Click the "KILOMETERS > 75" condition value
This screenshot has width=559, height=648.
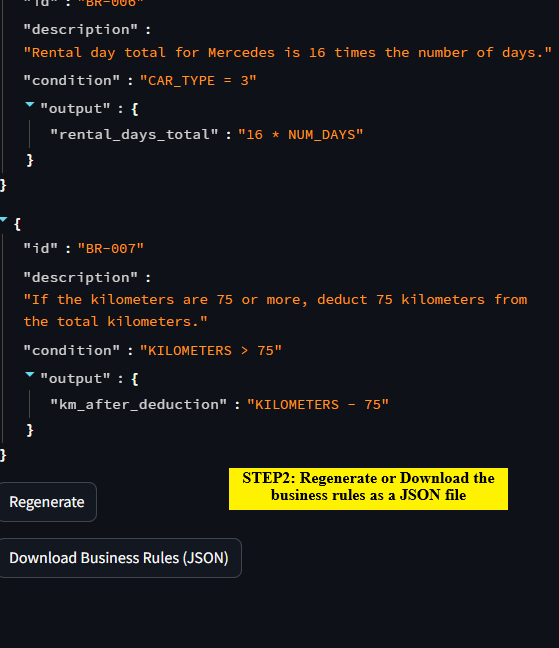[x=211, y=350]
